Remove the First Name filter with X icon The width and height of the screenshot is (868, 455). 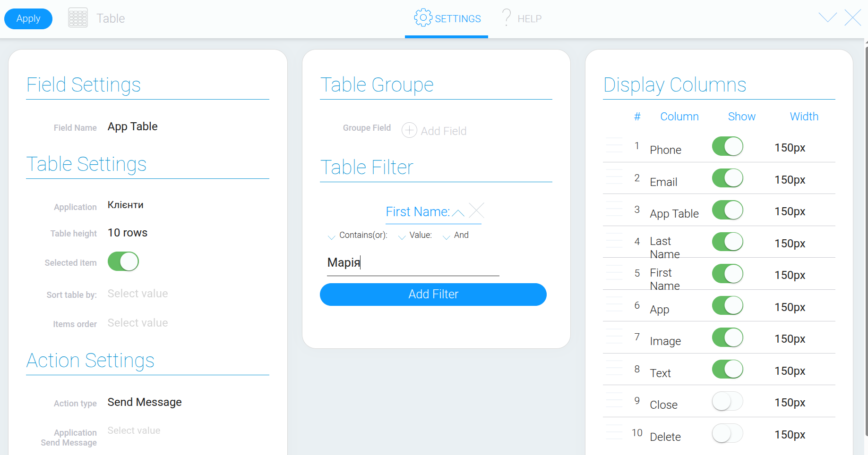pyautogui.click(x=477, y=211)
